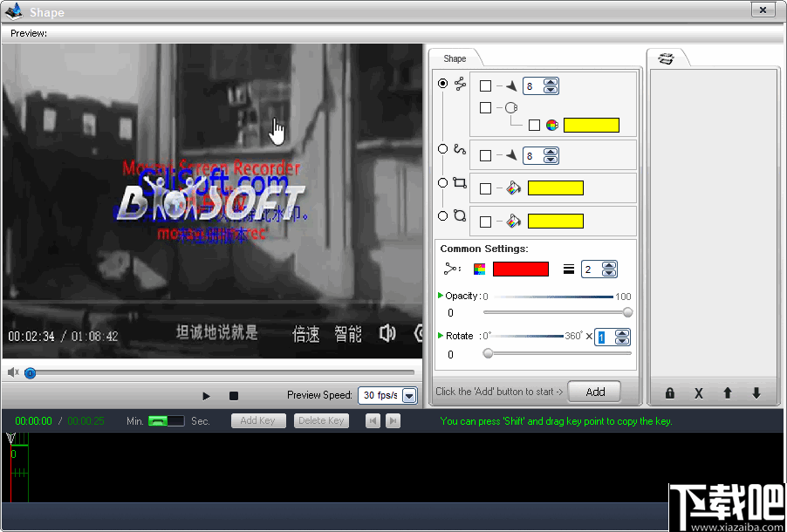Mute the preview audio speaker icon

pyautogui.click(x=11, y=373)
